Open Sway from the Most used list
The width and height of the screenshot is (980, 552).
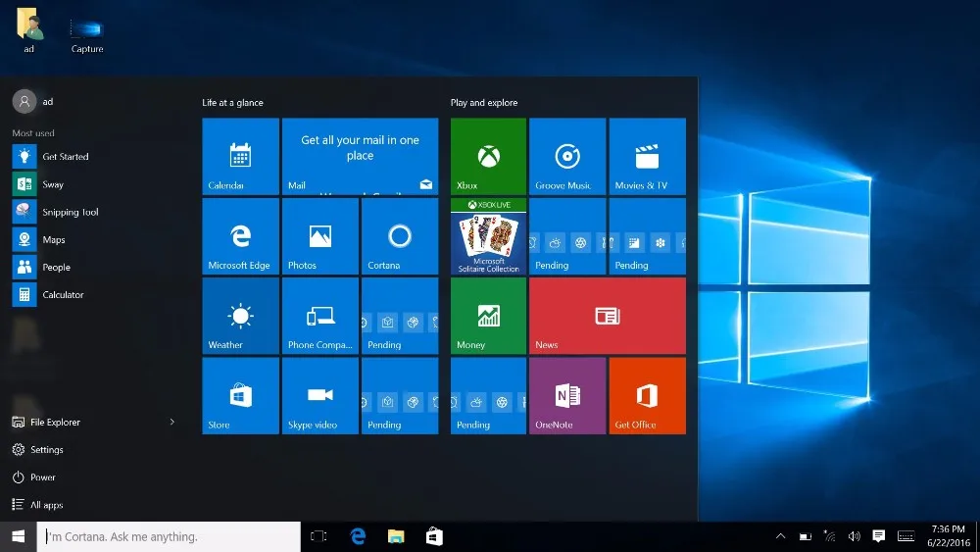click(94, 183)
